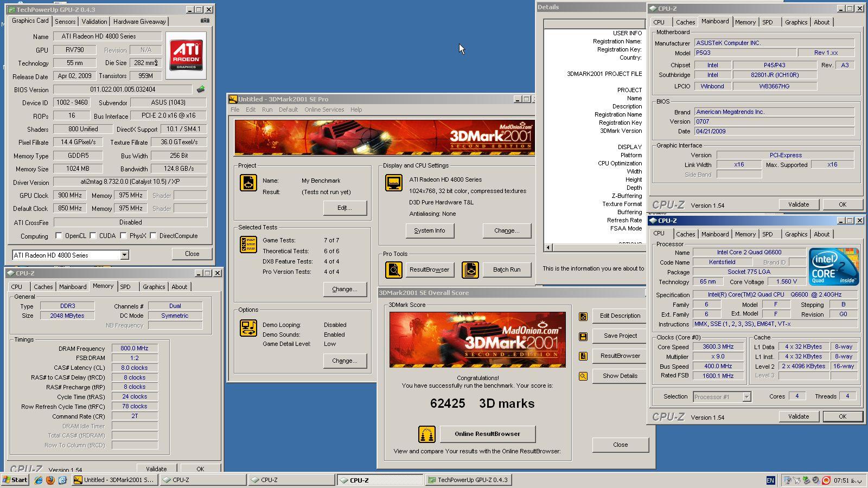The width and height of the screenshot is (868, 488).
Task: Enable the PhysX checkbox
Action: pos(123,236)
